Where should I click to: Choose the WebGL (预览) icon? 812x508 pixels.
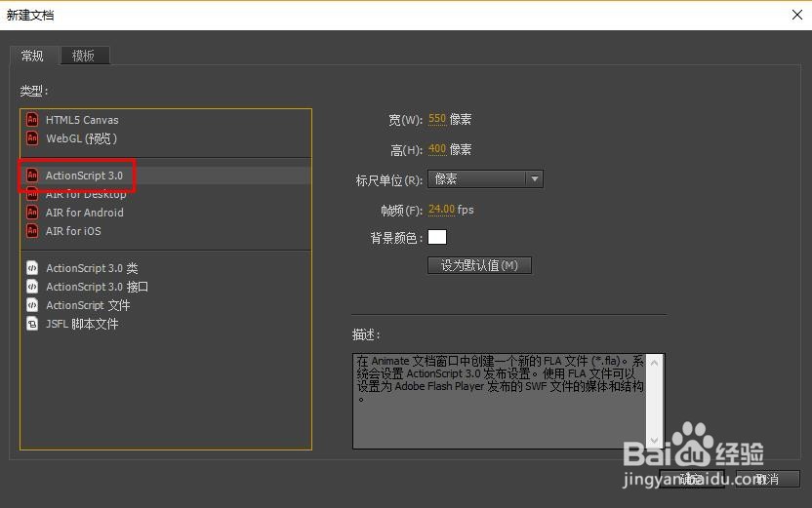click(32, 138)
